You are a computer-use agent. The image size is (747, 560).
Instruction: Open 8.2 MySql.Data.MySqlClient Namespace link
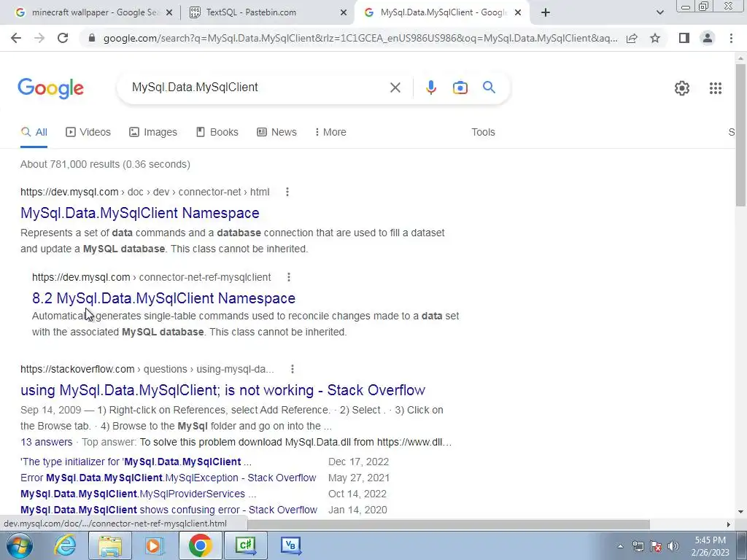pos(164,298)
